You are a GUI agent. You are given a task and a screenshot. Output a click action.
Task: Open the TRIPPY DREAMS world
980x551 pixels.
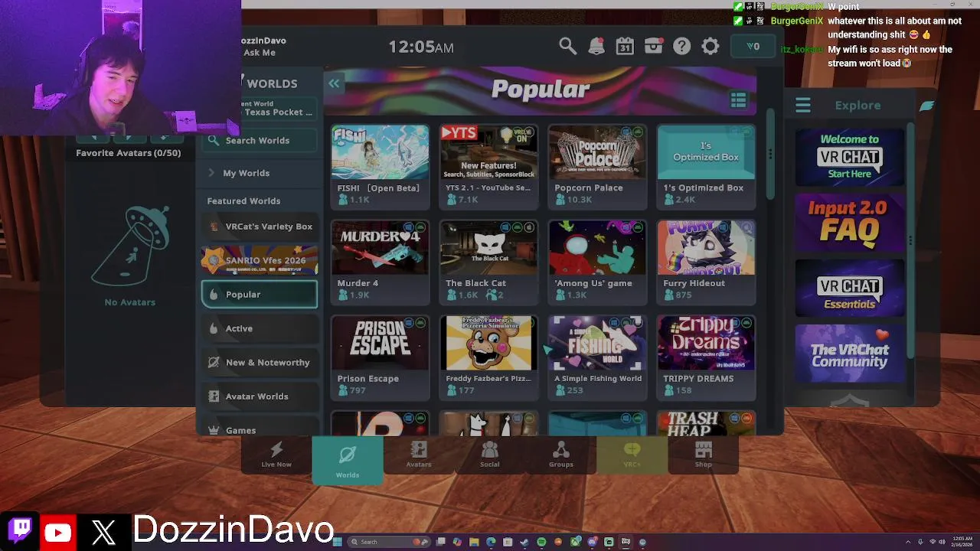706,357
